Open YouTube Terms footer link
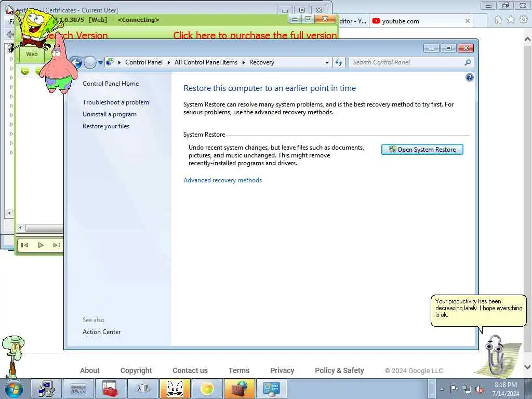 239,370
